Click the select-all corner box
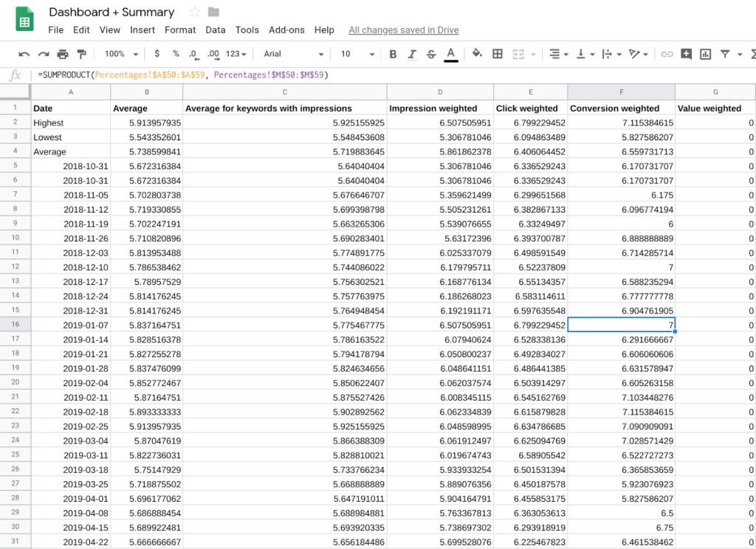 16,91
